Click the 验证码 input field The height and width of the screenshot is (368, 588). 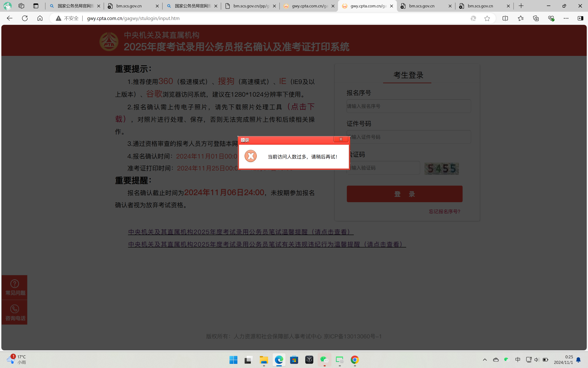[x=383, y=168]
